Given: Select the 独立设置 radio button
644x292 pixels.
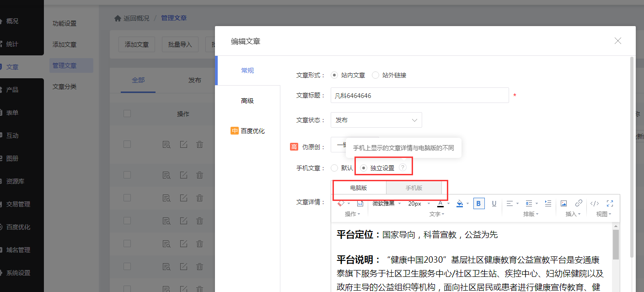Looking at the screenshot, I should click(x=364, y=168).
